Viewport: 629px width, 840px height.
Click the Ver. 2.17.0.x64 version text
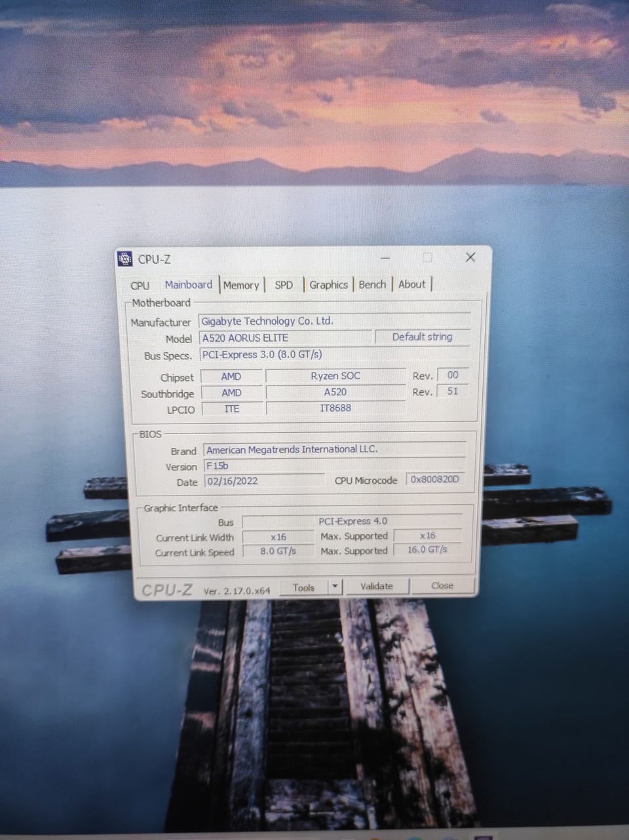[237, 591]
